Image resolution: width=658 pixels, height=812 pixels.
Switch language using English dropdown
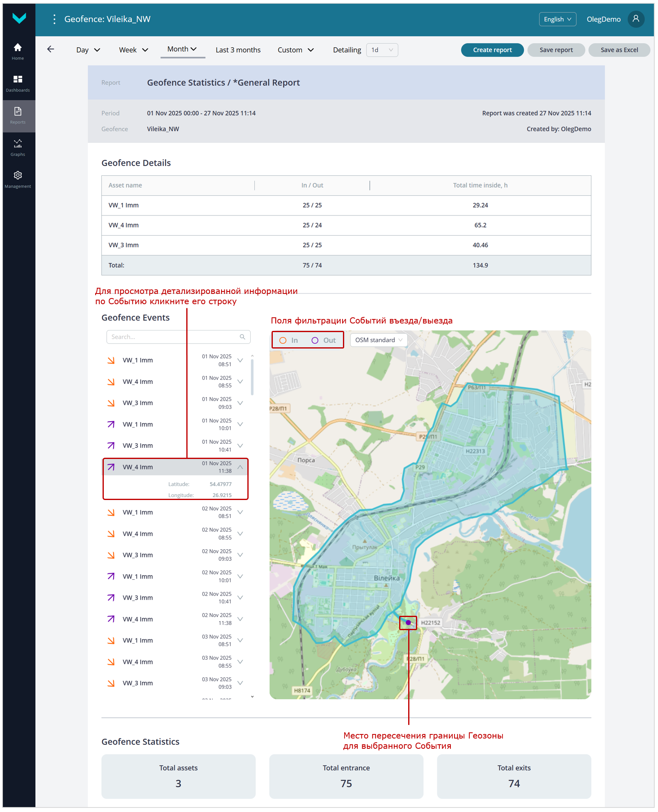pyautogui.click(x=557, y=19)
